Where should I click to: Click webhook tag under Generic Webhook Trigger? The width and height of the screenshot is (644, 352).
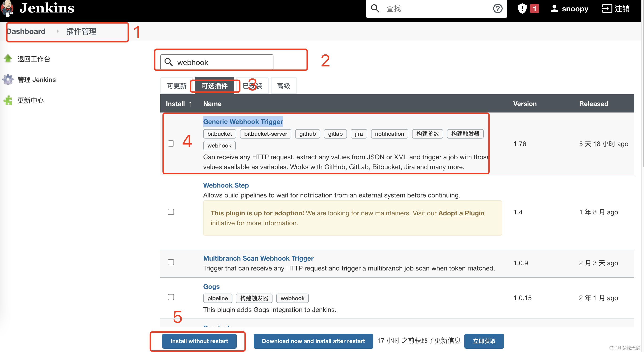[x=219, y=145]
